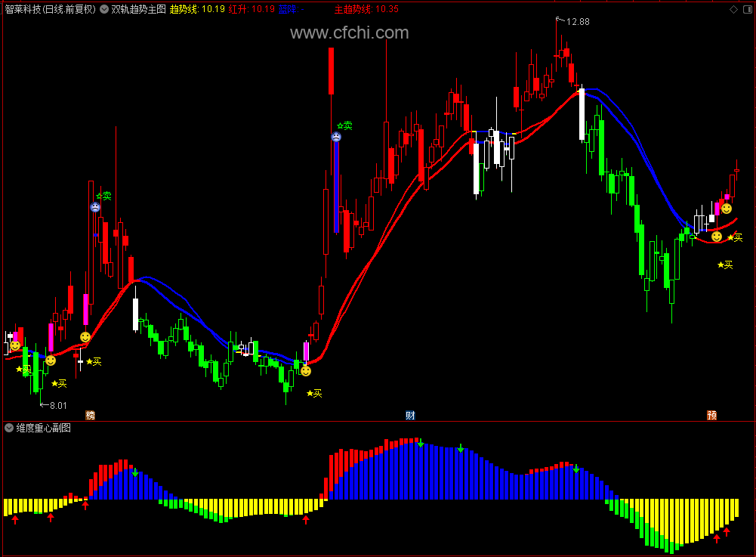This screenshot has height=557, width=756.
Task: Select the stock title 智莱科技(日线.前复权)
Action: (x=50, y=9)
